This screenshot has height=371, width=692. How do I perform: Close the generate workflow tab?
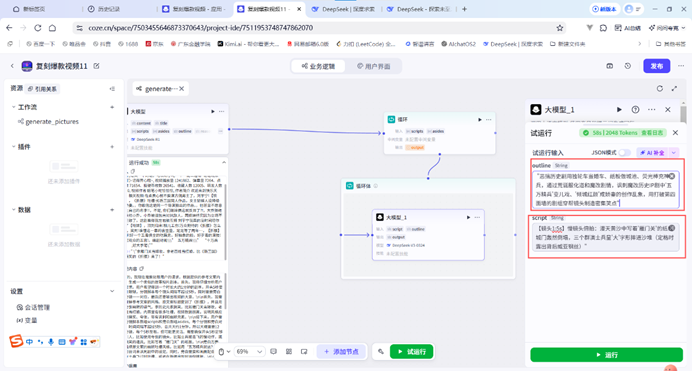point(181,89)
